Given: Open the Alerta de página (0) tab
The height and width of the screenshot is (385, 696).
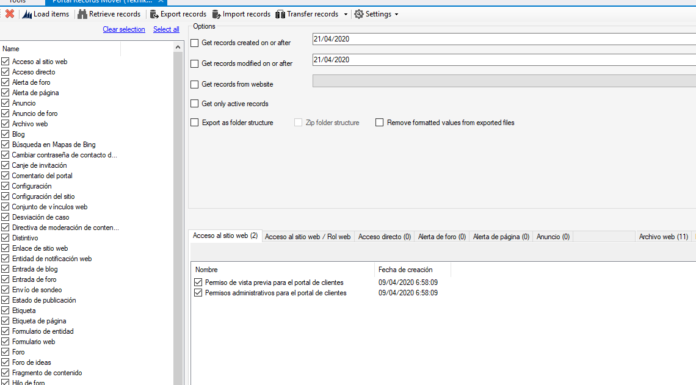Looking at the screenshot, I should (x=501, y=237).
